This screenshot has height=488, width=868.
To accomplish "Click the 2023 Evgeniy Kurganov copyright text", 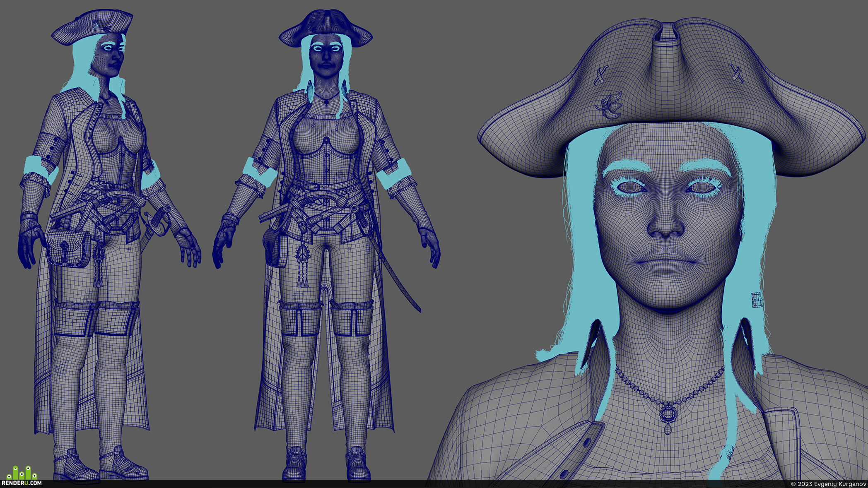I will point(829,484).
